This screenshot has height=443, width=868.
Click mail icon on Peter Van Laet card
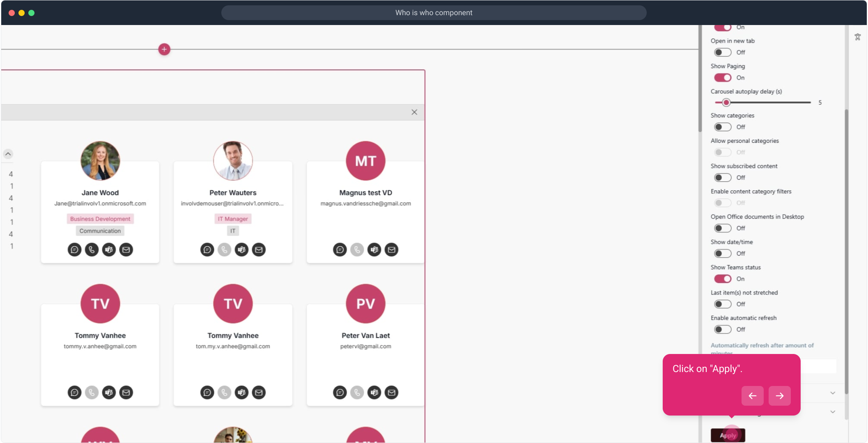[392, 393]
